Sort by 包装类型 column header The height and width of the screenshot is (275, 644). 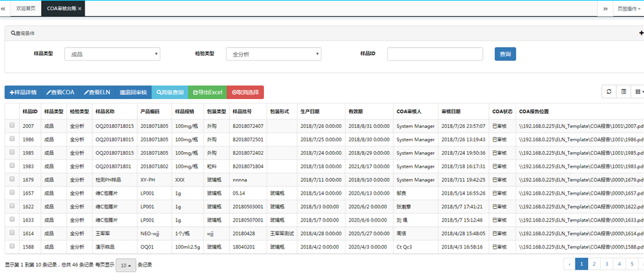[217, 111]
